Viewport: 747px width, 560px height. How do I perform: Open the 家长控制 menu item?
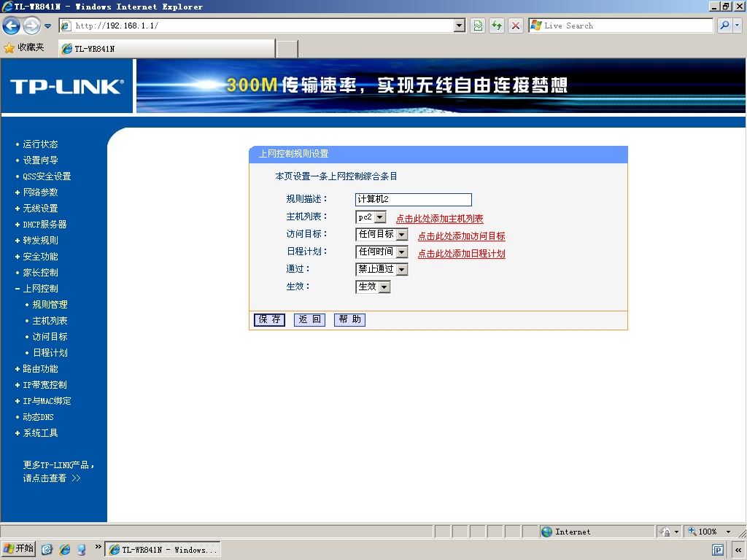tap(40, 273)
